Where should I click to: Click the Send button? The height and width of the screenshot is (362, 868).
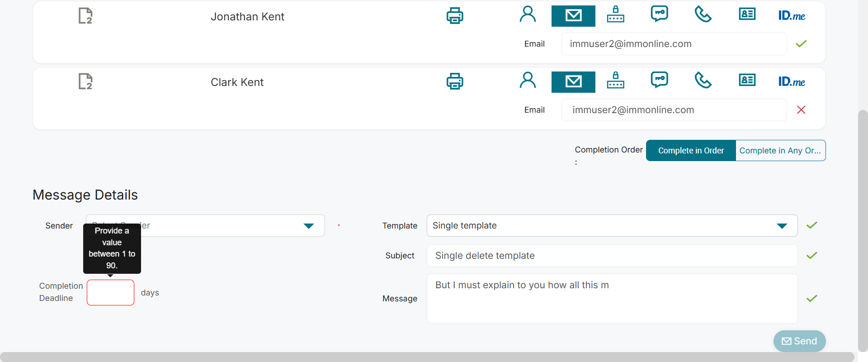tap(799, 341)
